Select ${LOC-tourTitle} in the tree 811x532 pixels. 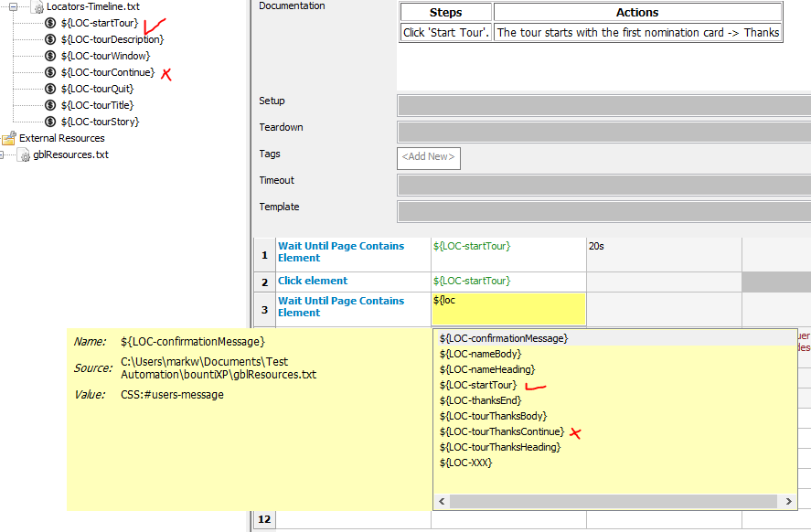tap(97, 105)
